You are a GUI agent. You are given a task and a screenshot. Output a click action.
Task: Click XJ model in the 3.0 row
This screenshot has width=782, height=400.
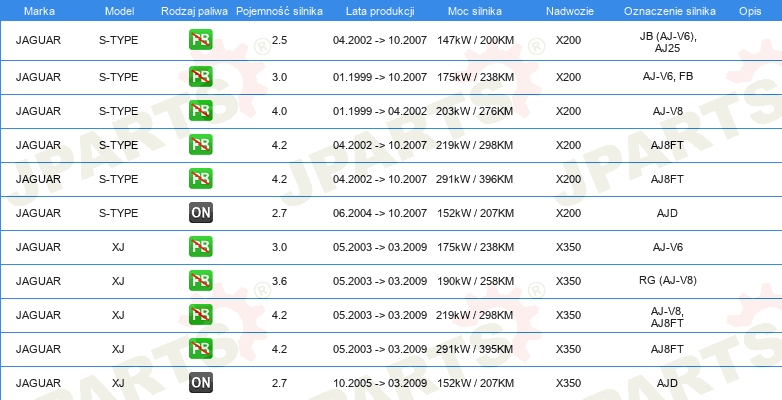[118, 247]
